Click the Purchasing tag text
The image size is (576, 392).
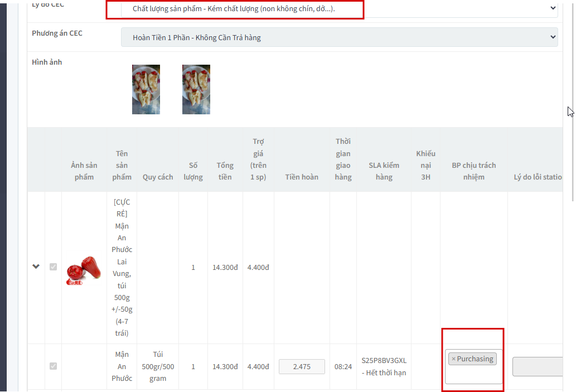(475, 359)
